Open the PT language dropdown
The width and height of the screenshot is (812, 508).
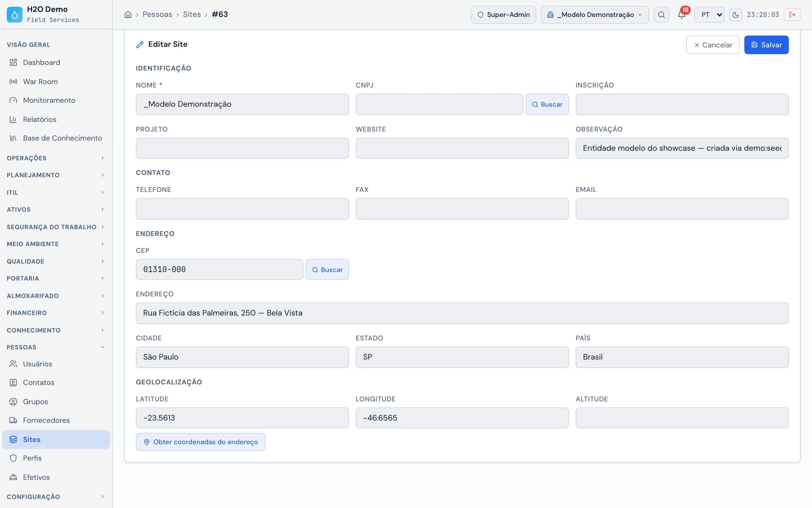coord(709,15)
